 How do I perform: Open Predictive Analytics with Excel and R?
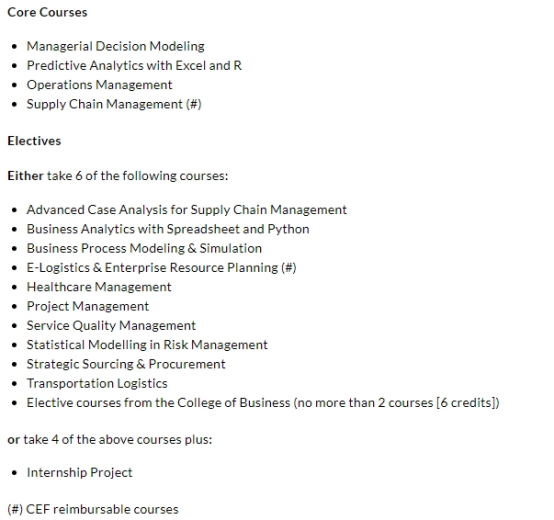tap(134, 65)
